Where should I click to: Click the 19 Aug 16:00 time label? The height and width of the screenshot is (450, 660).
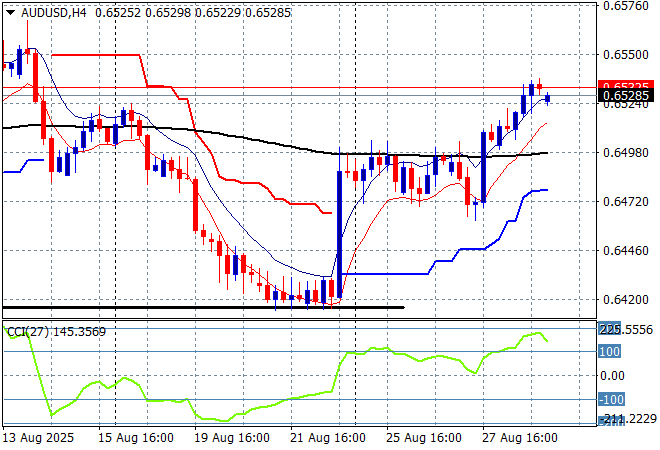coord(230,438)
